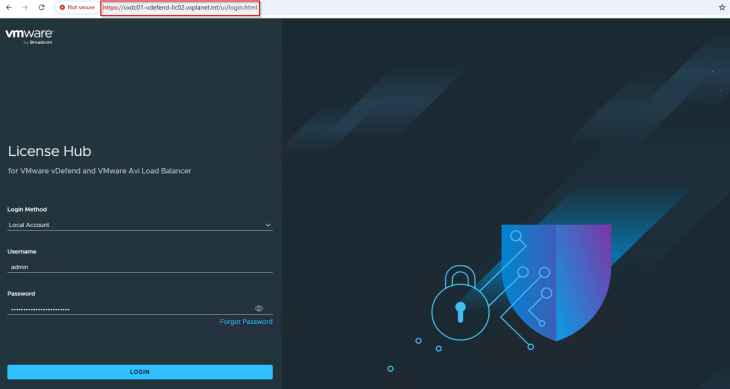Viewport: 730px width, 389px height.
Task: Expand the Login Method chevron
Action: coord(268,225)
